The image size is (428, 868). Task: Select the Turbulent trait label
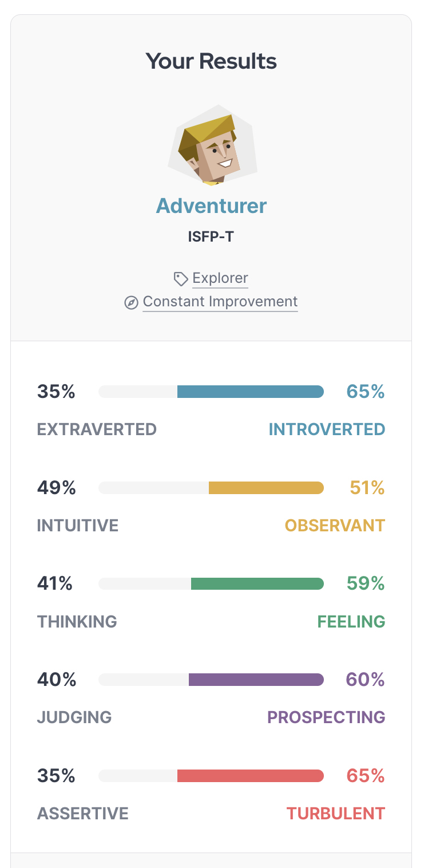tap(336, 814)
